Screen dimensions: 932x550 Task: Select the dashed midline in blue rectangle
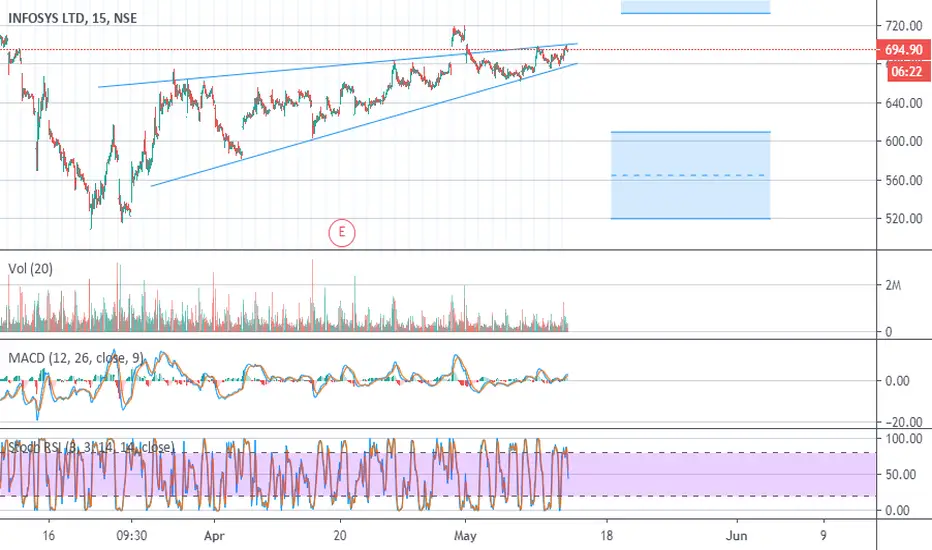coord(690,175)
